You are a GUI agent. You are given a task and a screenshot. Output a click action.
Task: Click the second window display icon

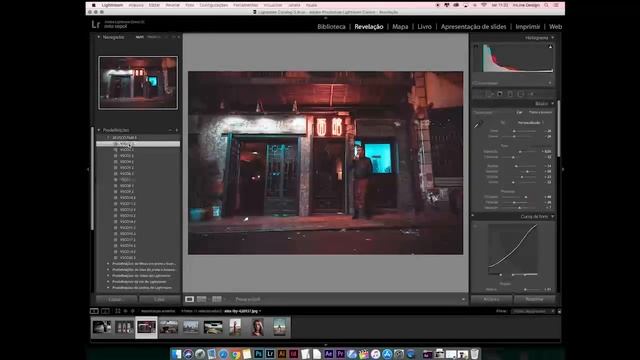pyautogui.click(x=105, y=311)
